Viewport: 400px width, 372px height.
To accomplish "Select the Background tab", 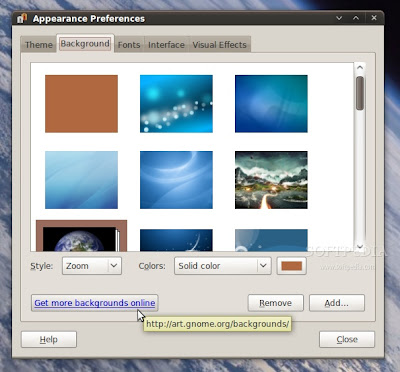I will coord(85,44).
